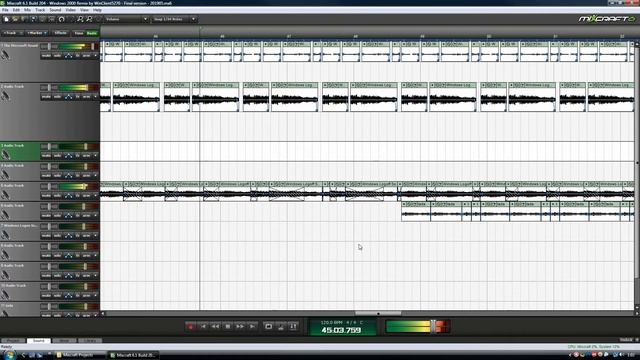Screen dimensions: 640x360
Task: Open the Mix menu
Action: (27, 10)
